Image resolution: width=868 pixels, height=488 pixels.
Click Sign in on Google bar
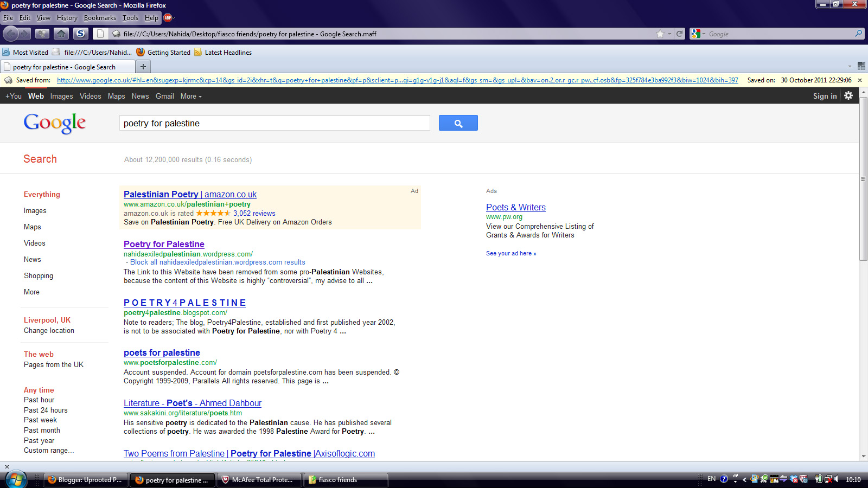pyautogui.click(x=825, y=96)
